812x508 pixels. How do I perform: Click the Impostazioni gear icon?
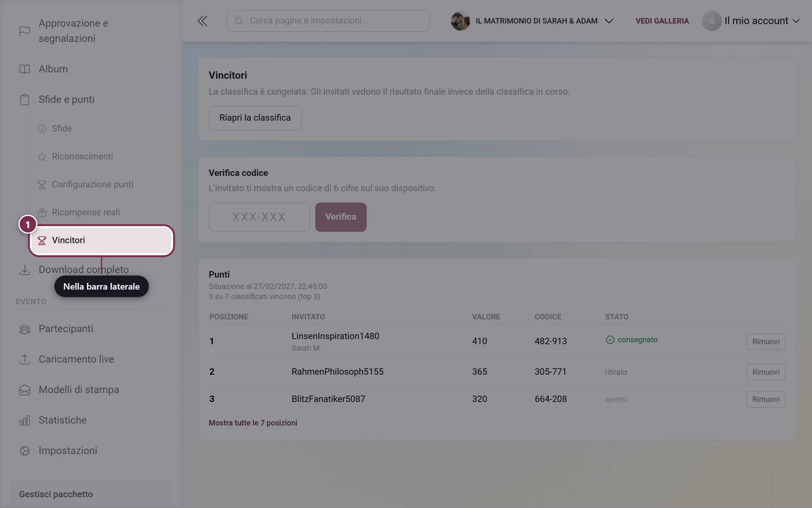pos(25,451)
